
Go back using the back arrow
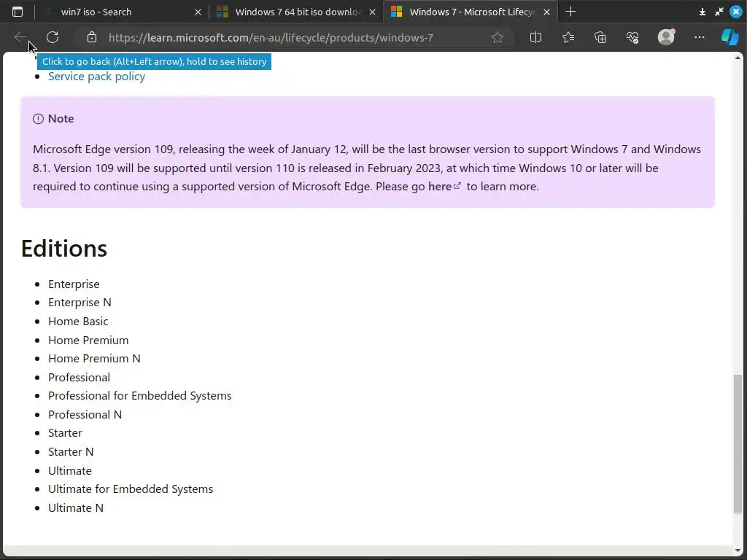(20, 37)
